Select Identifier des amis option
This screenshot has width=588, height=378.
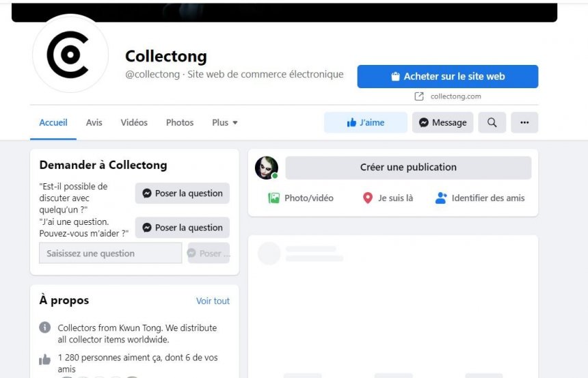click(480, 198)
